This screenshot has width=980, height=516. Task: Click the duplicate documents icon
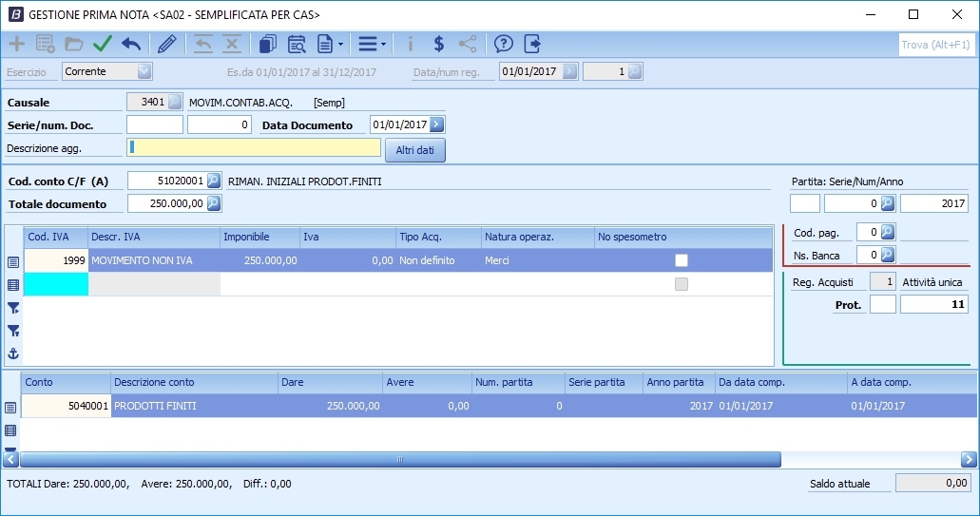pos(267,44)
